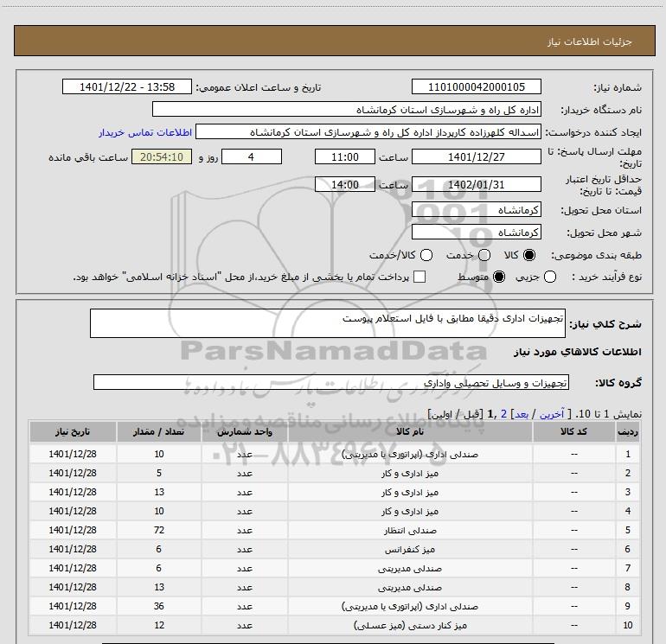Select the کالا radio button
666x644 pixels.
pos(529,255)
